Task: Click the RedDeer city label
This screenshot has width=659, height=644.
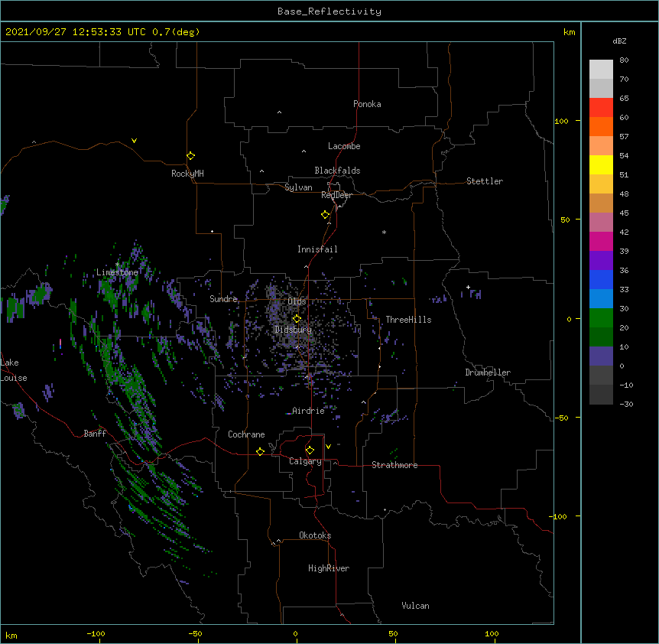Action: tap(336, 196)
